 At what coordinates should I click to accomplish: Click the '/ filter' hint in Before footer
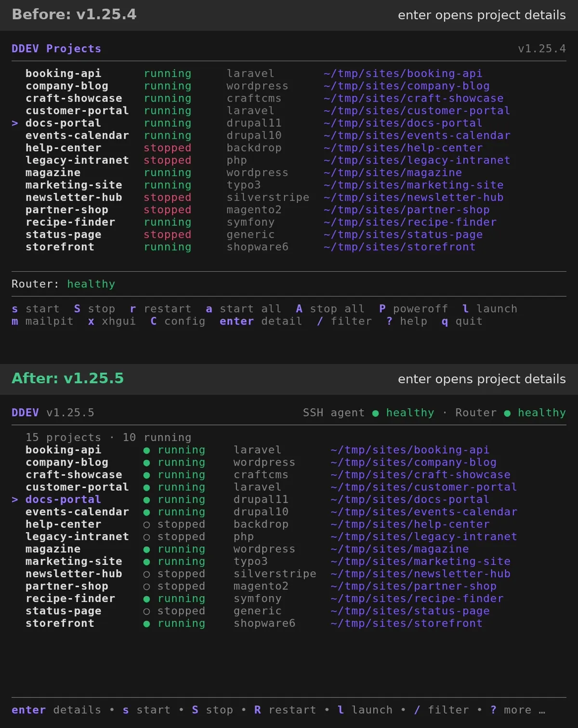pos(344,321)
